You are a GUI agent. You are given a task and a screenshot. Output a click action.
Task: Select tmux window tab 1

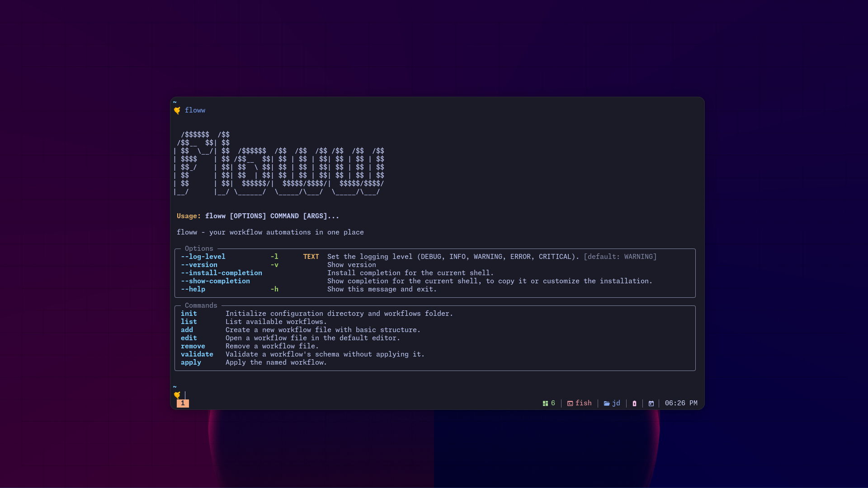[183, 403]
